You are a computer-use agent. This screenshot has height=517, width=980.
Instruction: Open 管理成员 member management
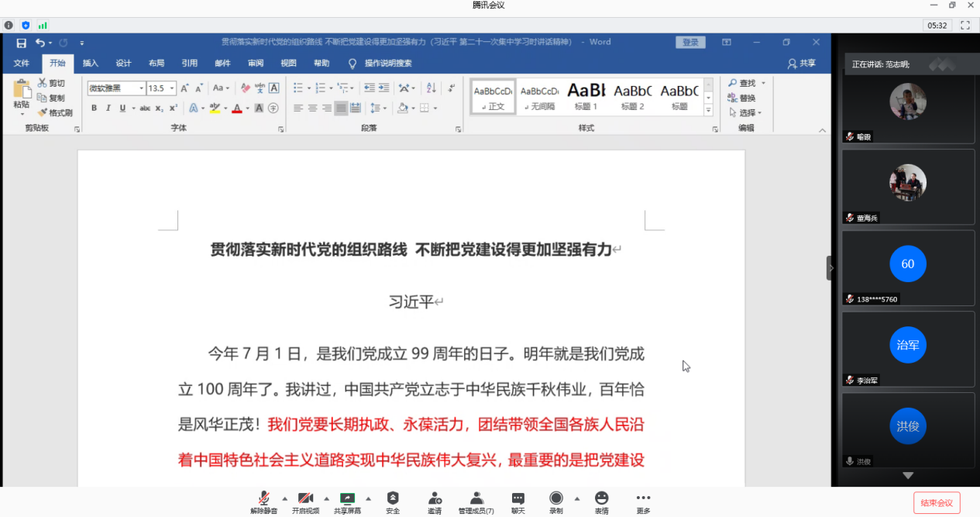pos(476,498)
